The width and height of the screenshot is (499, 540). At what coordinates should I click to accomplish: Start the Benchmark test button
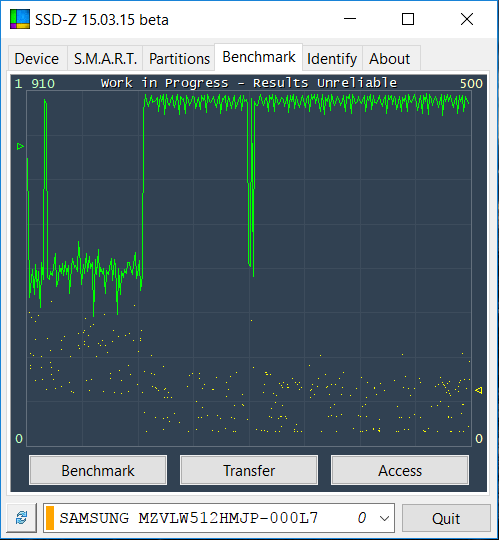pos(98,470)
